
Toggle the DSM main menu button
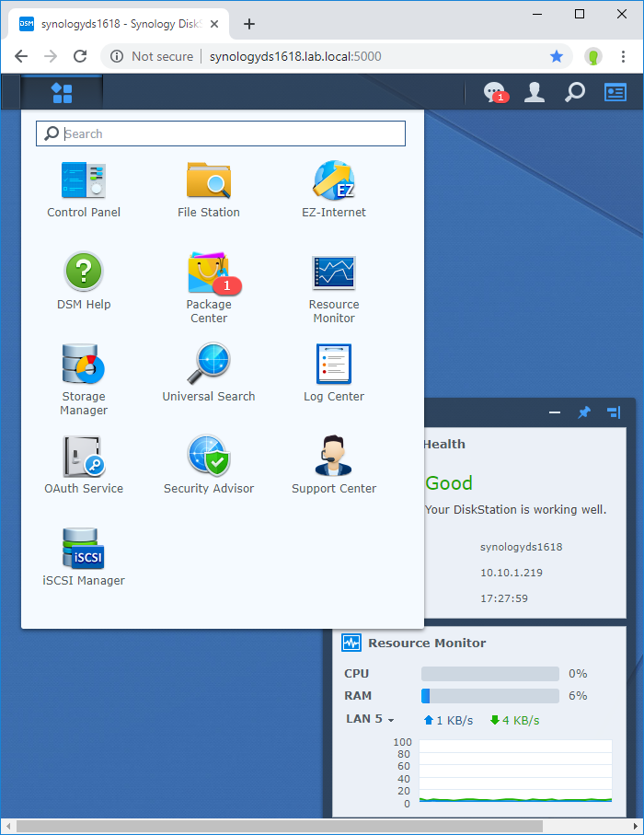click(62, 93)
